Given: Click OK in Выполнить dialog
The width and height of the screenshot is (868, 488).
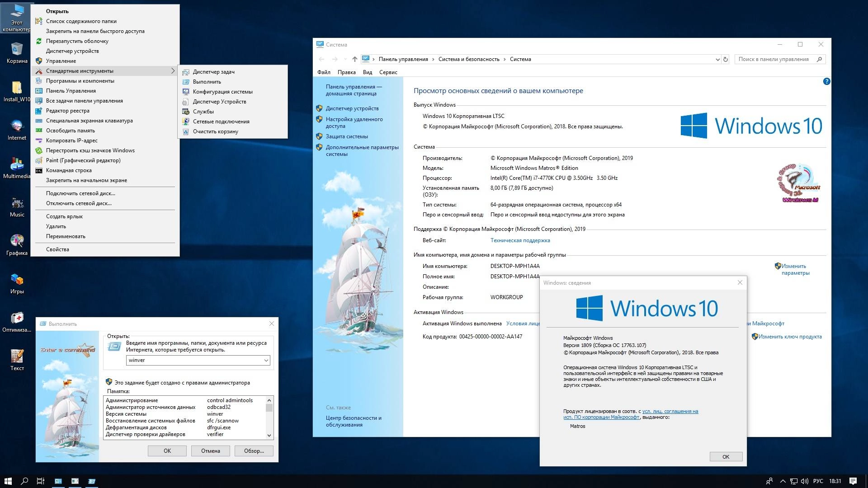Looking at the screenshot, I should [x=167, y=451].
